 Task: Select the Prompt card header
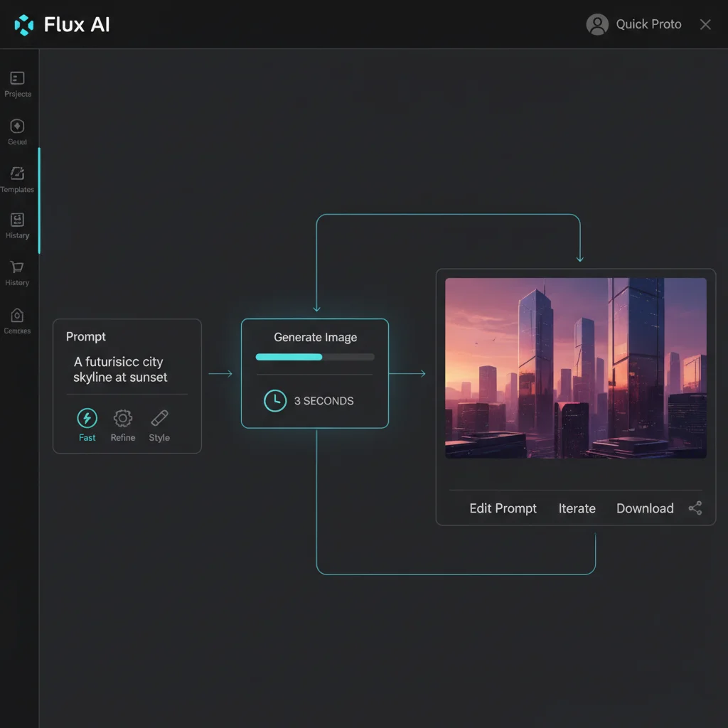85,336
